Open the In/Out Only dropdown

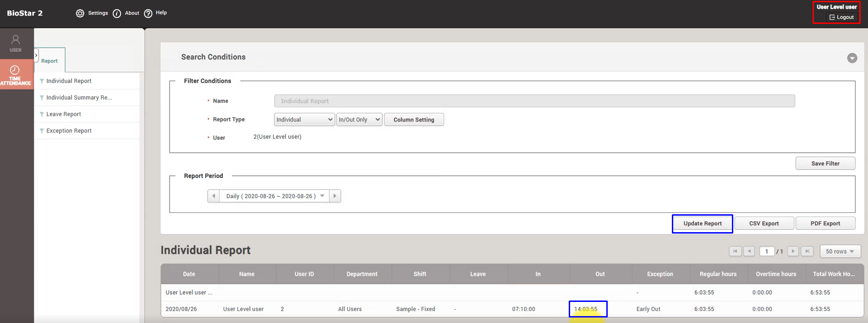coord(359,120)
